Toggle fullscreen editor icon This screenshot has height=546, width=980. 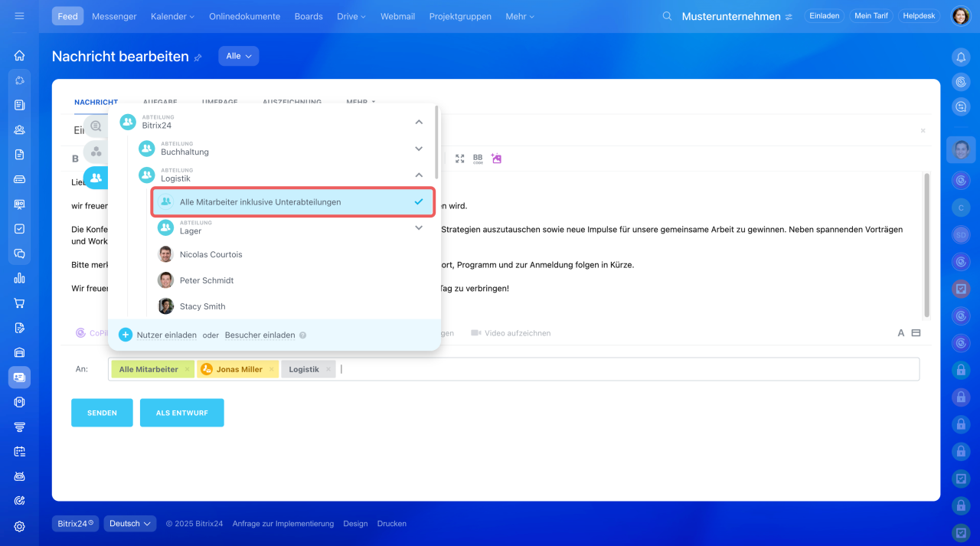(x=460, y=159)
